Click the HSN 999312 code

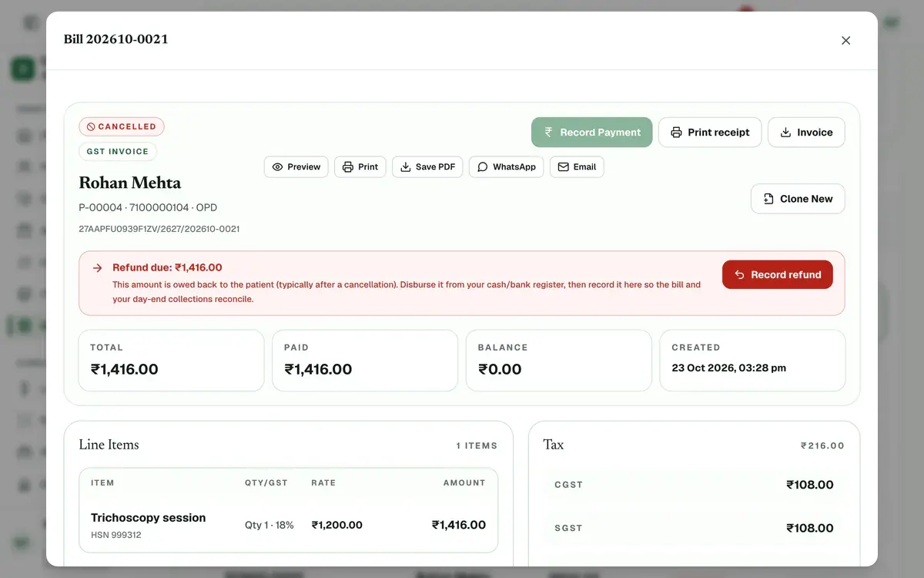(x=115, y=536)
